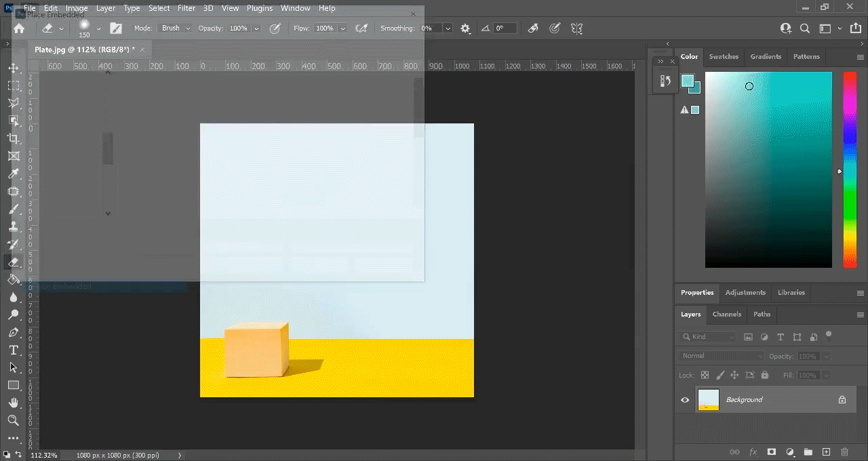This screenshot has width=868, height=461.
Task: Toggle layer filtering on or off
Action: point(829,335)
